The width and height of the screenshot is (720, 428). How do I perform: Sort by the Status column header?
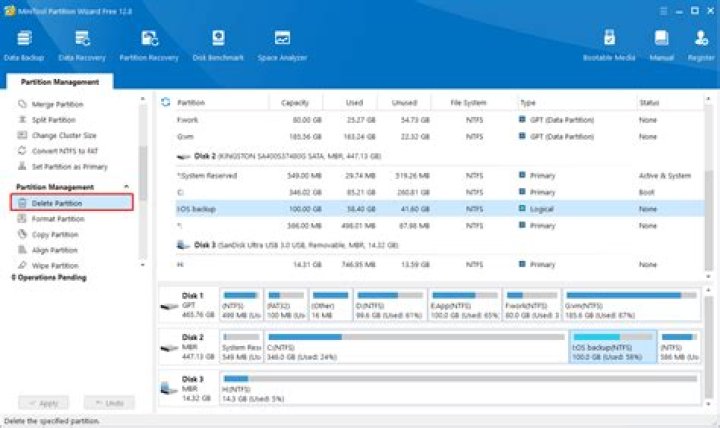(x=649, y=102)
